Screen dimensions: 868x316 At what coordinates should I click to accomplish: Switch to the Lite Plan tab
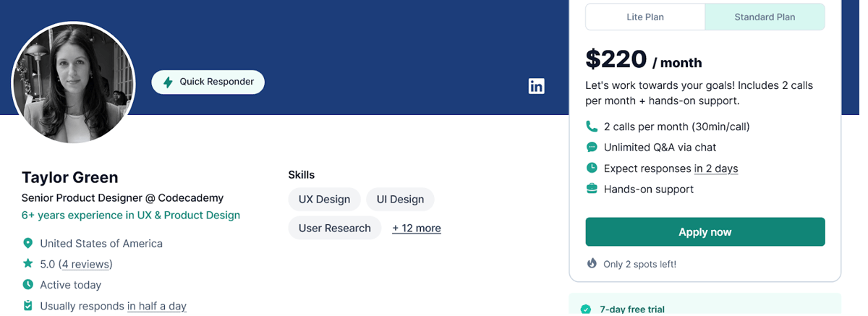point(645,17)
